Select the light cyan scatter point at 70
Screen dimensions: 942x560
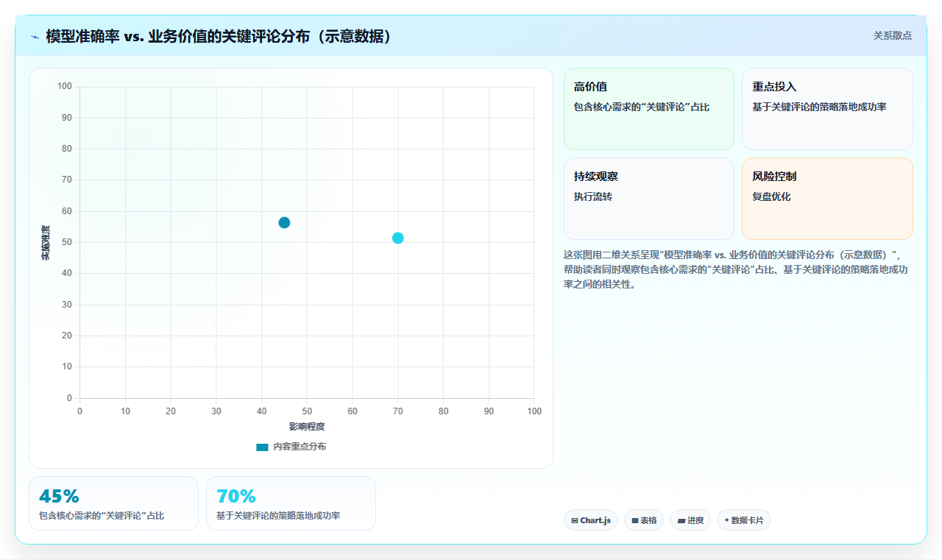[x=397, y=238]
